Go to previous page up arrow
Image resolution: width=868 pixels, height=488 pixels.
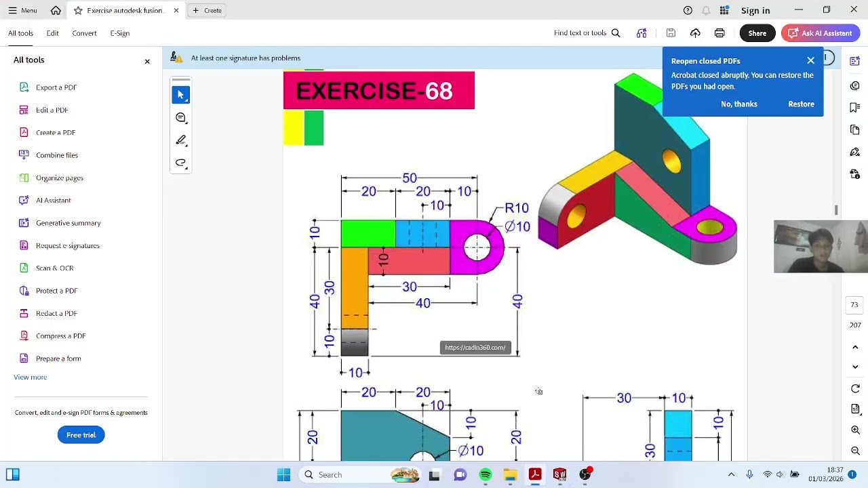(855, 347)
